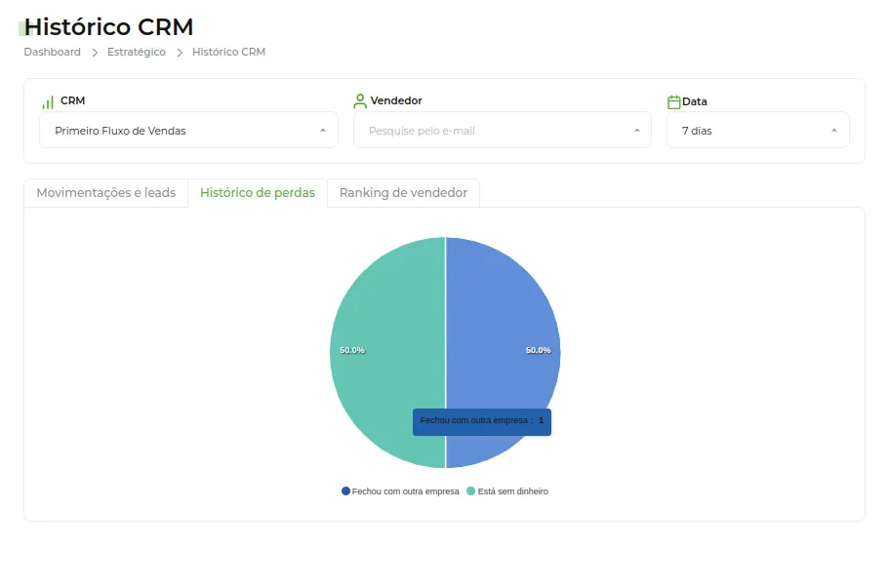Click the chevron after Dashboard breadcrumb
The width and height of the screenshot is (889, 588).
pyautogui.click(x=95, y=53)
